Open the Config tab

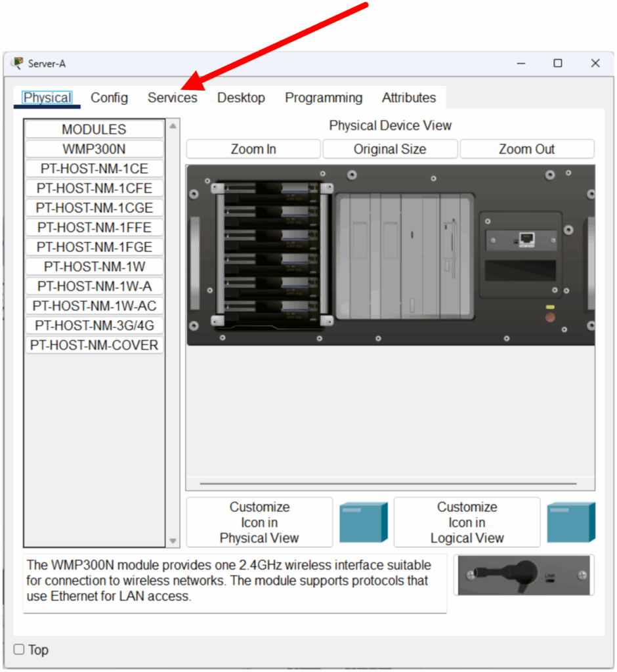point(109,98)
